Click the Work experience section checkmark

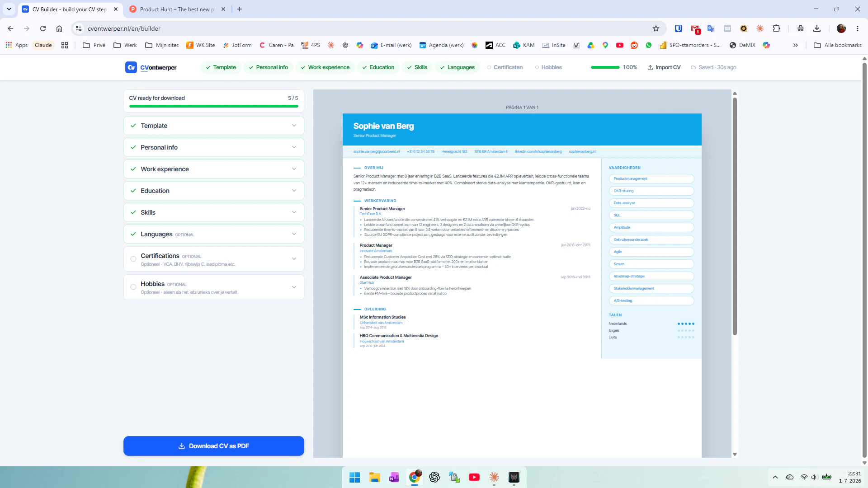[133, 169]
